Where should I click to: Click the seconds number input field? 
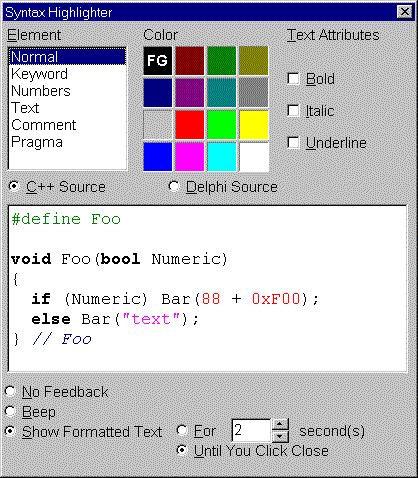[251, 430]
